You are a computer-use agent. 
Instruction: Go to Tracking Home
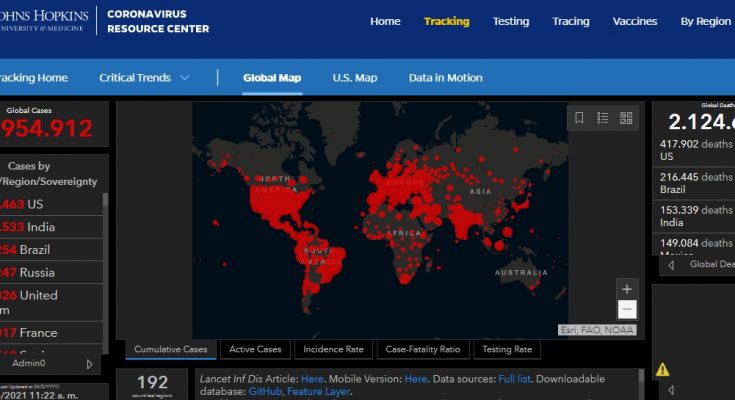[34, 78]
